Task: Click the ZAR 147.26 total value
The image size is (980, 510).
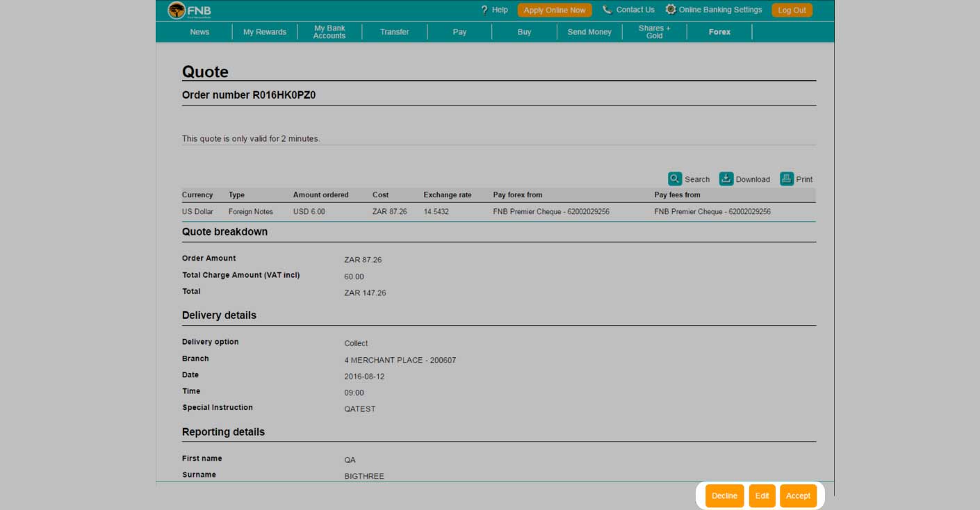Action: [x=365, y=293]
